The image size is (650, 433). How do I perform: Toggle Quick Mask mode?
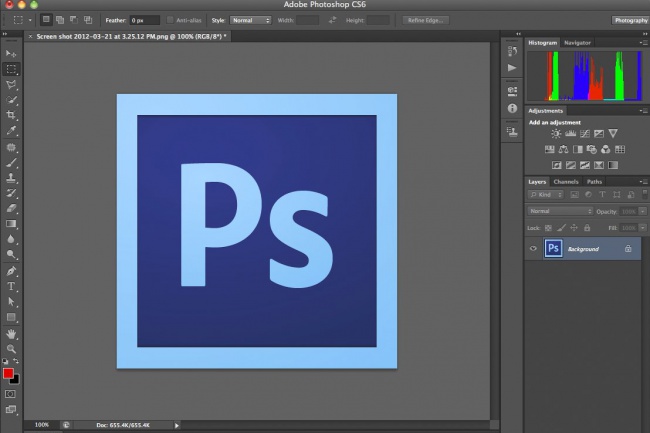(x=11, y=394)
